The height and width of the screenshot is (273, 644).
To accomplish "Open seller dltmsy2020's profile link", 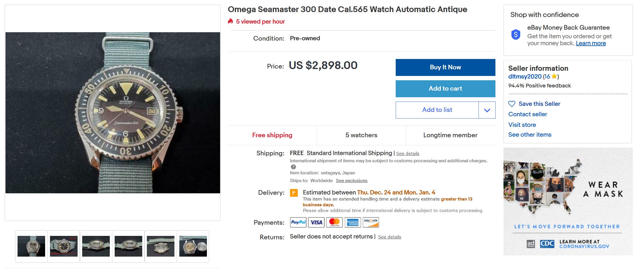I will pos(525,77).
